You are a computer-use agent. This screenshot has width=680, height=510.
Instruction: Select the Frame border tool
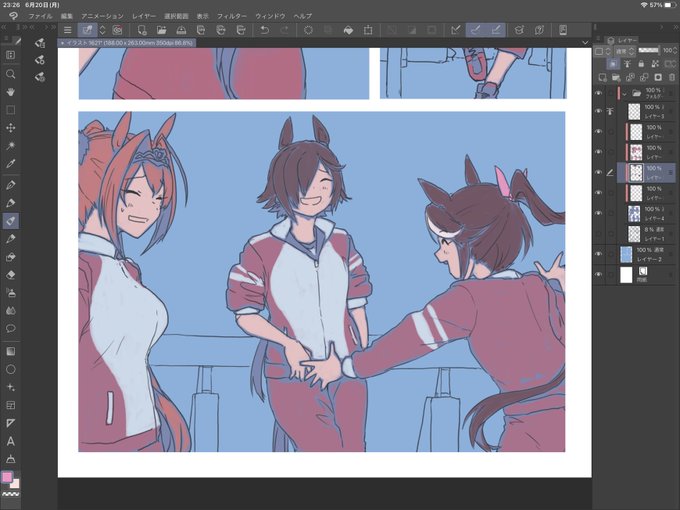pyautogui.click(x=10, y=405)
